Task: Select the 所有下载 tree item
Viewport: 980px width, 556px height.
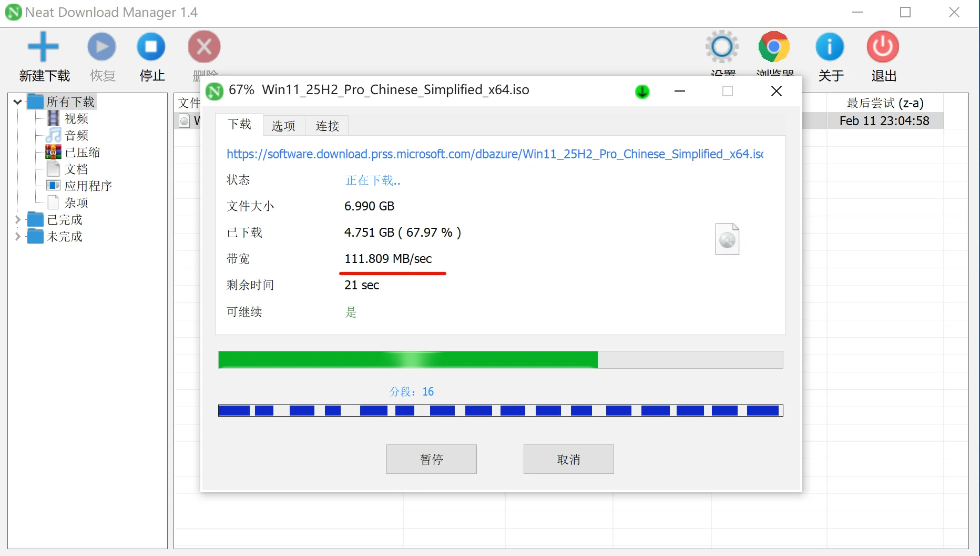Action: coord(70,102)
